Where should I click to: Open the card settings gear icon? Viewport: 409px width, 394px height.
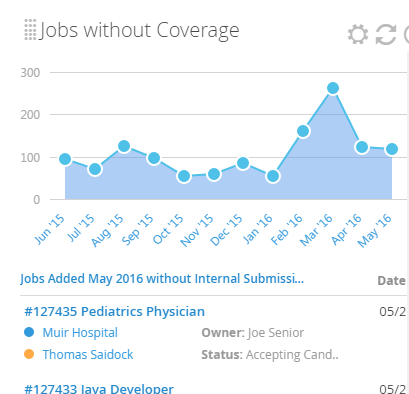[x=358, y=34]
